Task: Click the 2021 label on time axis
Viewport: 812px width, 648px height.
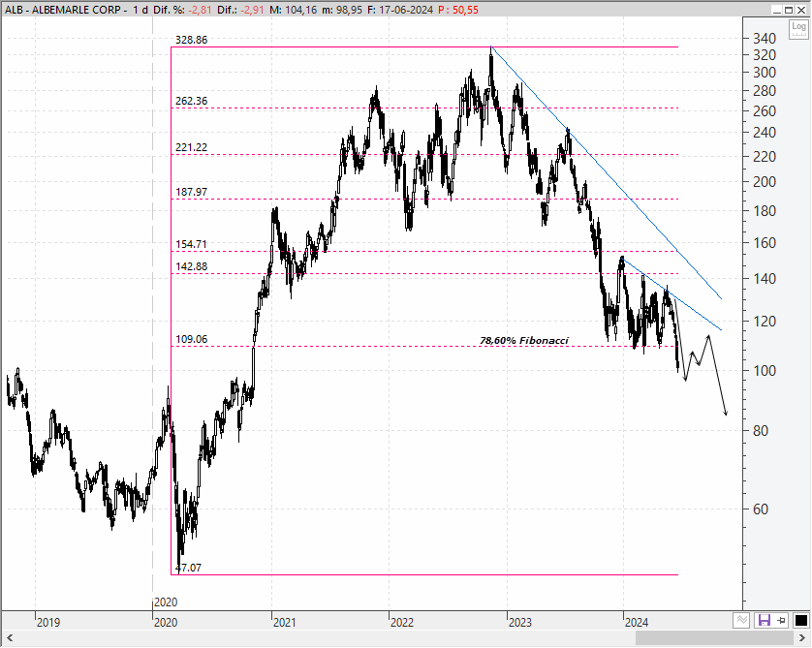Action: (x=284, y=622)
